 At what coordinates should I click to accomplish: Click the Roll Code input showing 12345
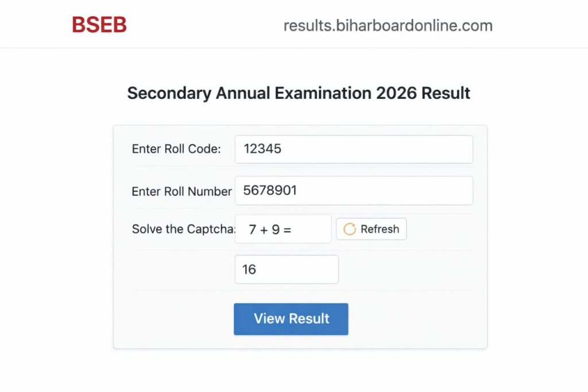pos(353,149)
